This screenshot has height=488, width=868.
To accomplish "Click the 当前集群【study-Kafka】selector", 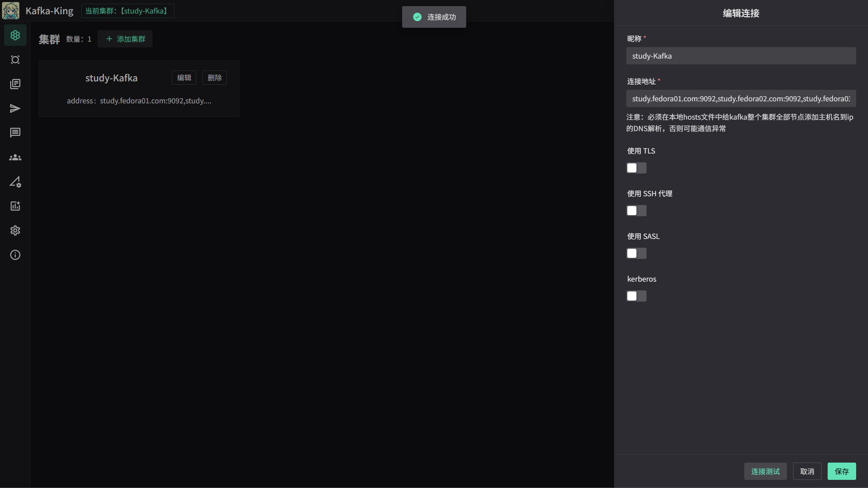I will [x=127, y=11].
